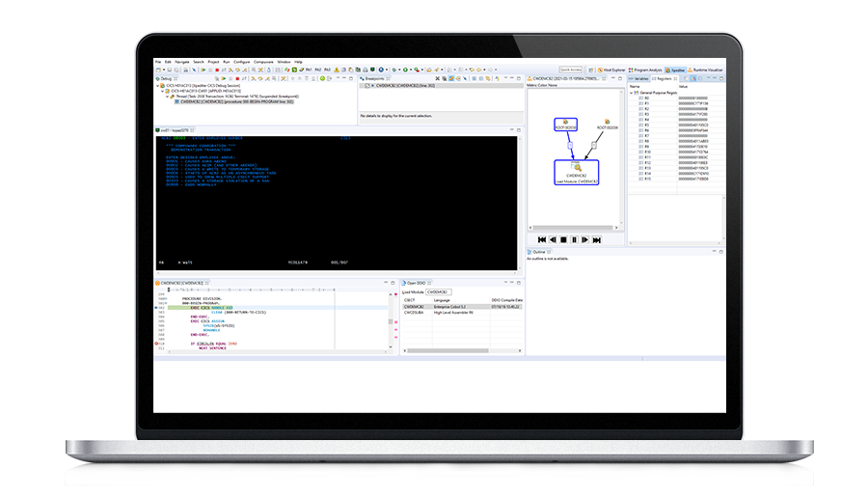Toggle the CWDEMCB2 line 302 breakpoint checkbox

point(365,86)
